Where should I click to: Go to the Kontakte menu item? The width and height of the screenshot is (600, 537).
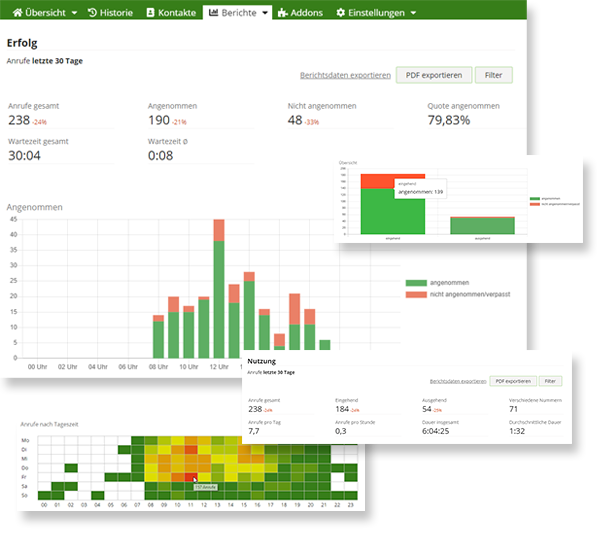coord(174,12)
